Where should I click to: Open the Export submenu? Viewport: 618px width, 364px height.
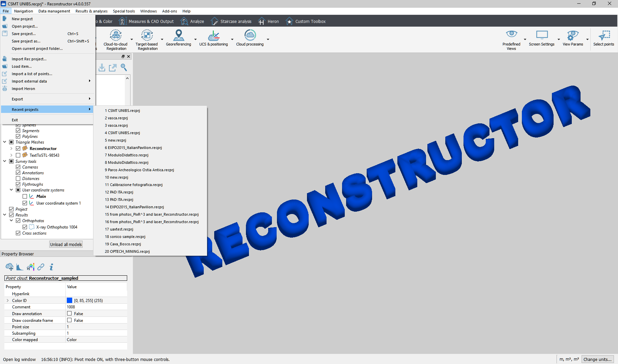coord(47,99)
